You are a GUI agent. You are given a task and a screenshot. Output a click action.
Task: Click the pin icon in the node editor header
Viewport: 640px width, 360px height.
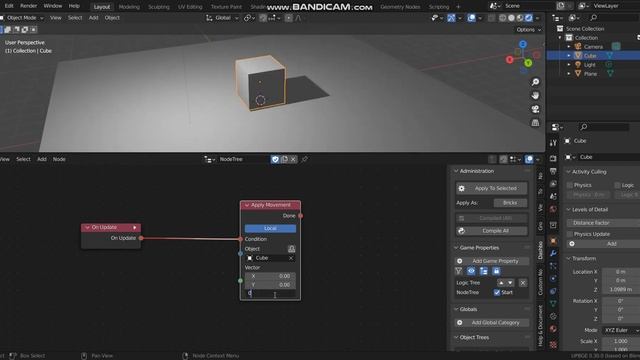coord(304,159)
